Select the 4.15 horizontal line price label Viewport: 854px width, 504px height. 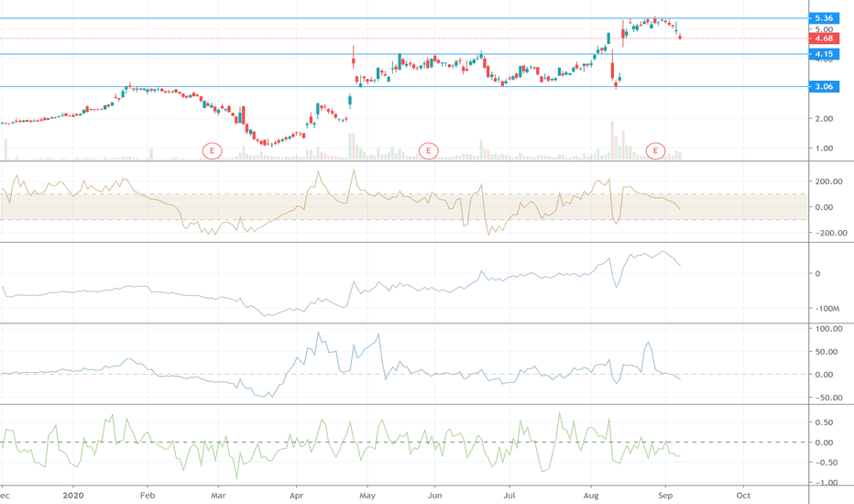point(824,54)
